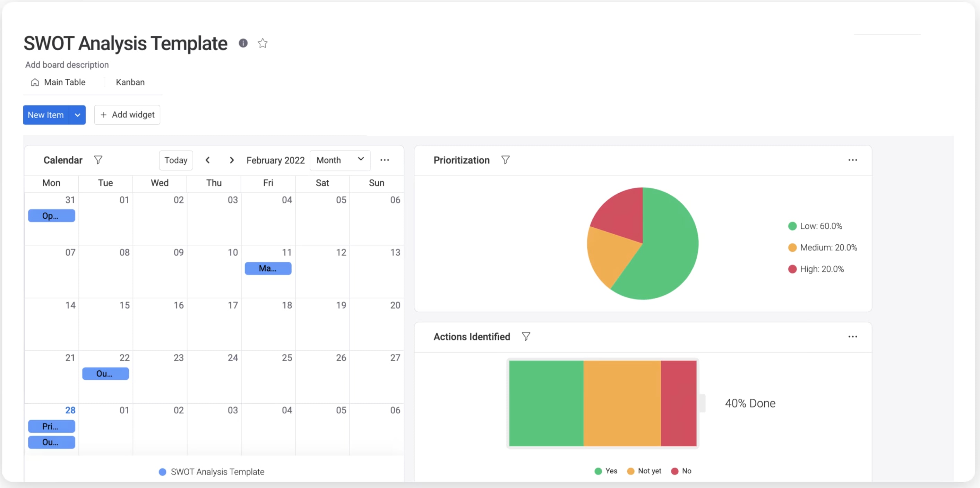Toggle the Yes legend item

pyautogui.click(x=606, y=471)
